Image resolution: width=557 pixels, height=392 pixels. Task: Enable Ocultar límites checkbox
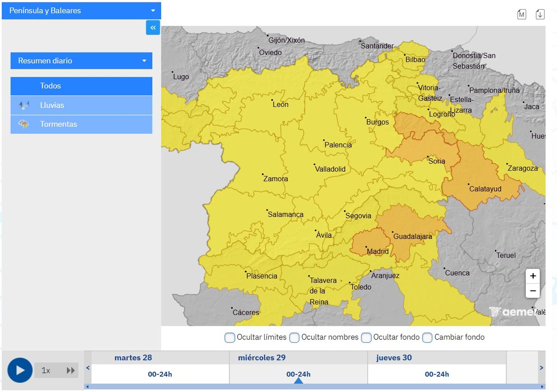click(230, 337)
